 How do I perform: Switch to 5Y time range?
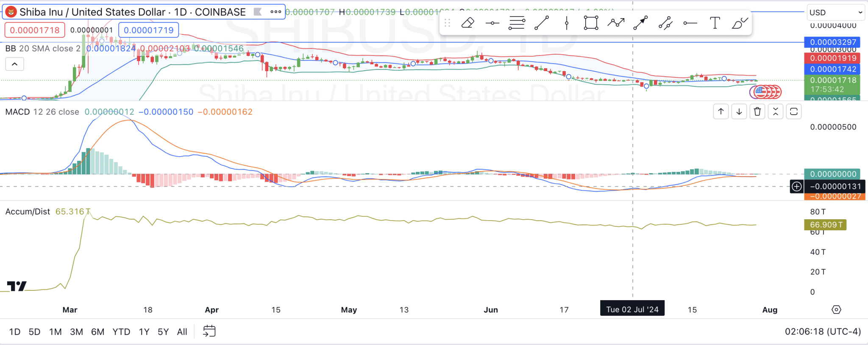point(163,332)
